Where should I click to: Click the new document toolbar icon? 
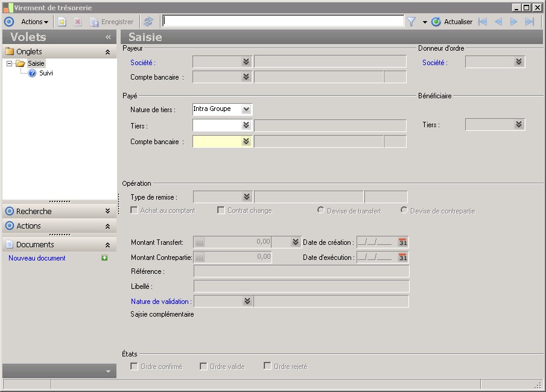[62, 22]
